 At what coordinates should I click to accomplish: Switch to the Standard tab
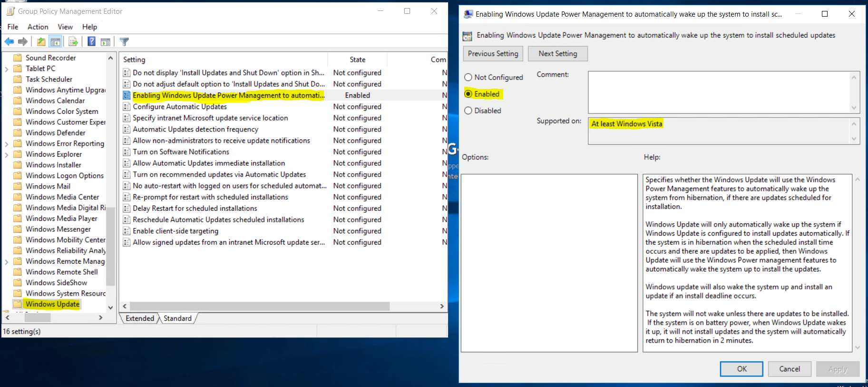click(177, 318)
